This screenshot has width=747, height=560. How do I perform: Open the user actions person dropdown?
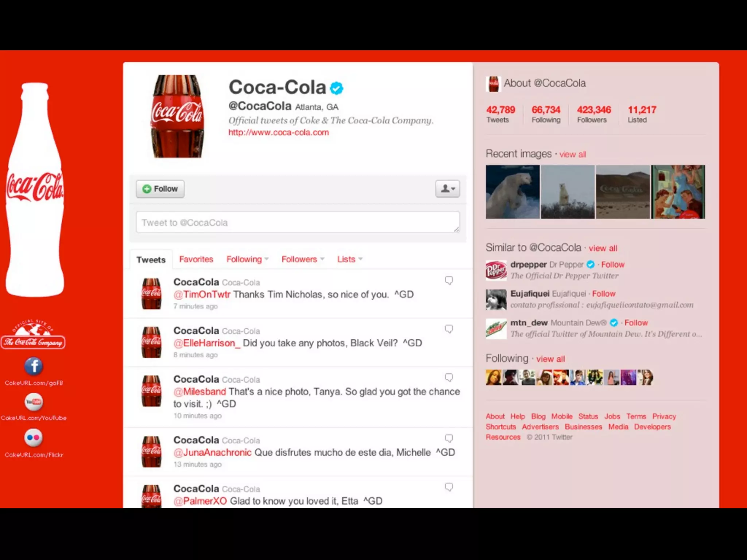click(448, 189)
